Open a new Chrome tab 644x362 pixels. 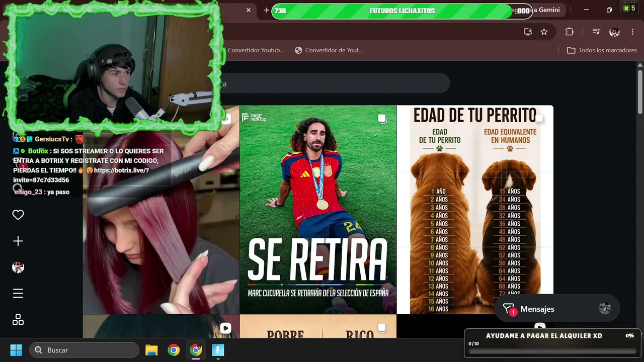click(x=267, y=10)
